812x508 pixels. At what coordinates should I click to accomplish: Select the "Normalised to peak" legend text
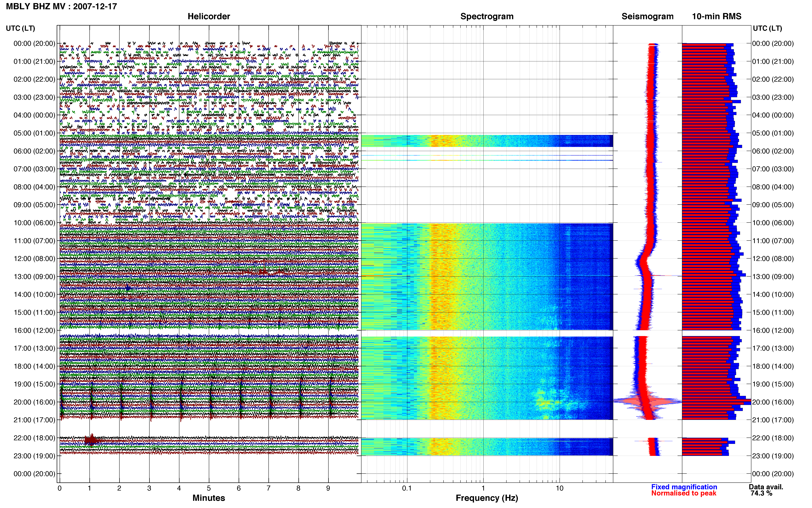pyautogui.click(x=684, y=493)
